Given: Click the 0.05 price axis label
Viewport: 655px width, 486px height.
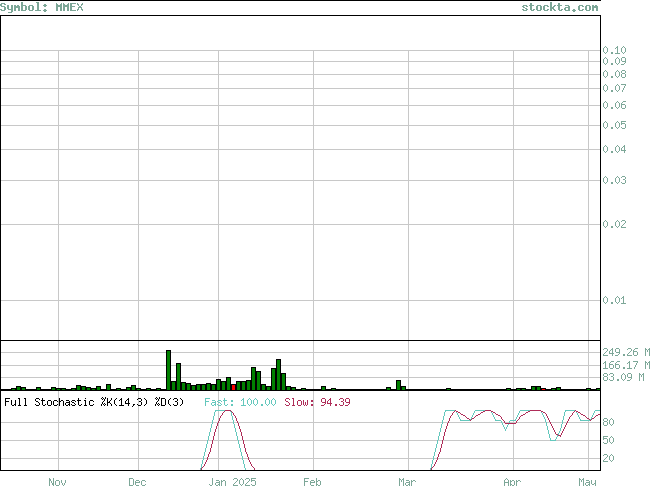Looking at the screenshot, I should [614, 125].
